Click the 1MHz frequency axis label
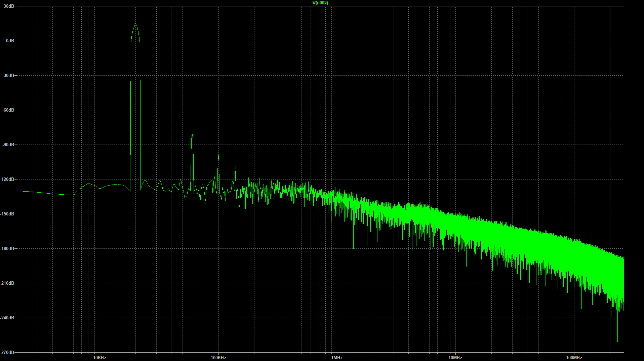 coord(337,358)
